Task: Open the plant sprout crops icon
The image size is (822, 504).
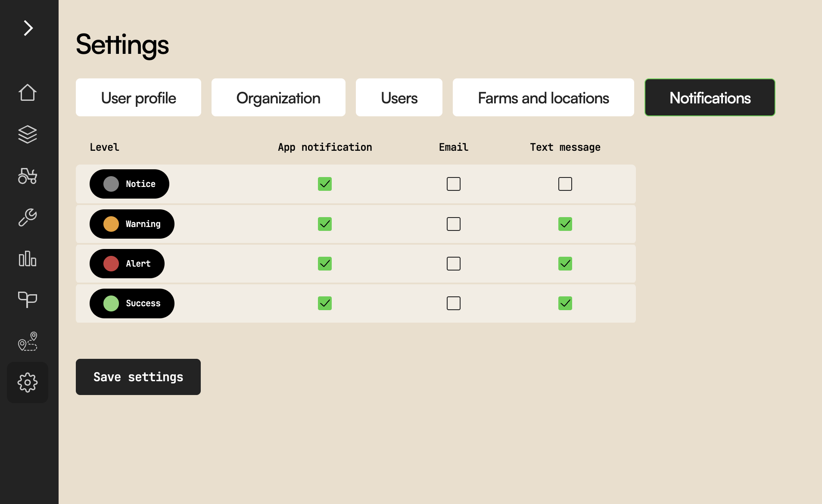Action: (28, 299)
